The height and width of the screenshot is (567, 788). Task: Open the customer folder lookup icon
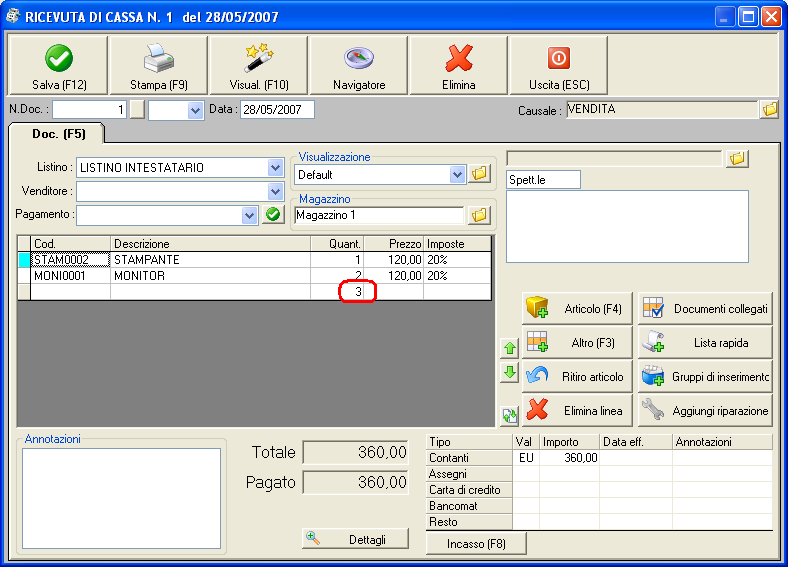click(x=737, y=159)
